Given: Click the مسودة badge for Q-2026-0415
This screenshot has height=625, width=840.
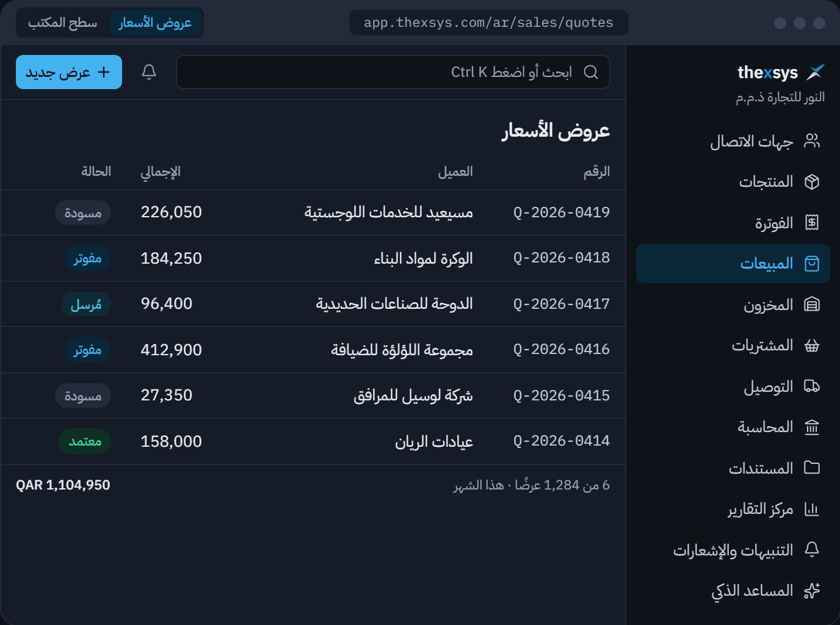Looking at the screenshot, I should 83,396.
